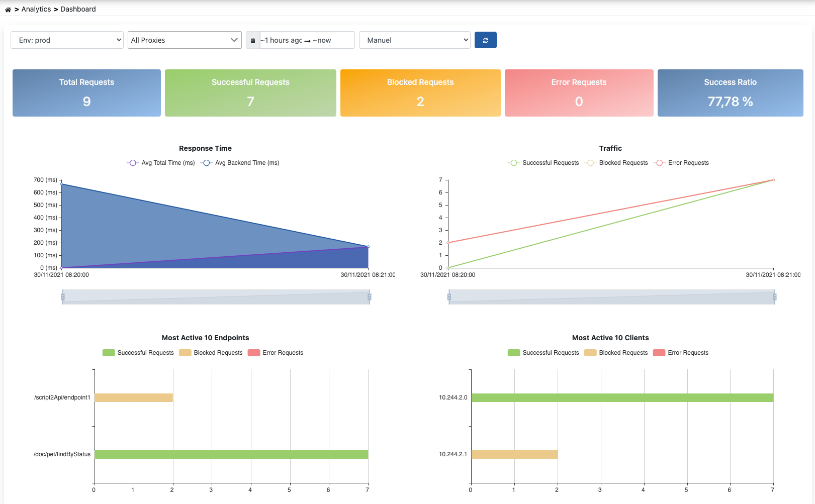Go to Analytics in breadcrumb
The image size is (815, 504).
click(36, 9)
